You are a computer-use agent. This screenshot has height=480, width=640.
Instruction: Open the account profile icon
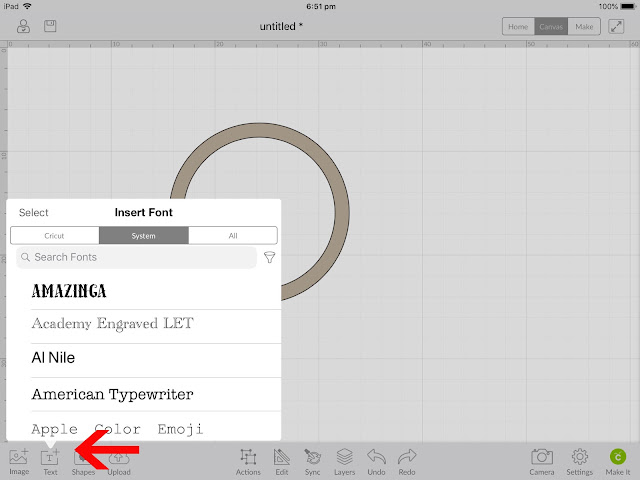coord(23,26)
